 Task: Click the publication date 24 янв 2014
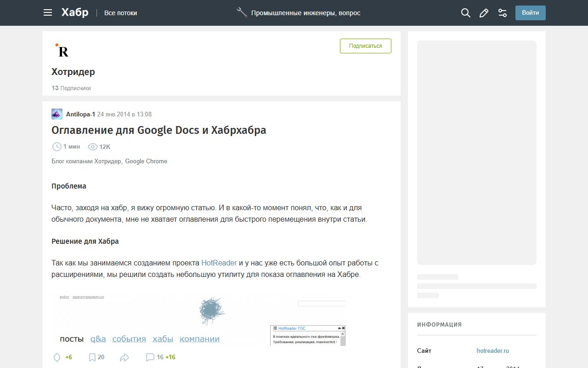(x=124, y=114)
